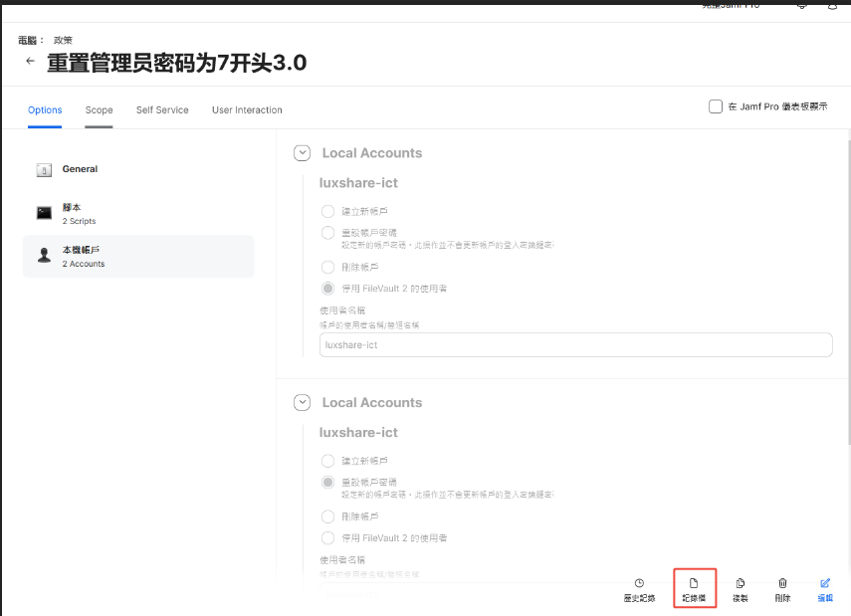Click the 使用者名稱 field containing luxshare-ict
This screenshot has width=851, height=616.
pos(575,344)
